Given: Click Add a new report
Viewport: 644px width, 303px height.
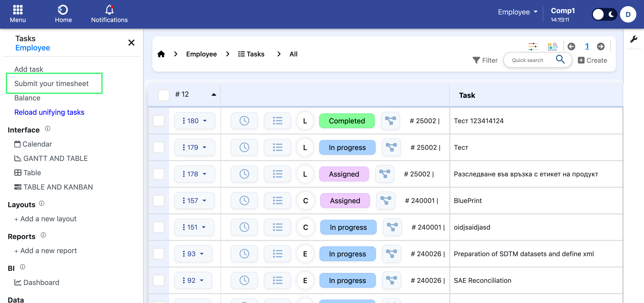Looking at the screenshot, I should tap(45, 251).
